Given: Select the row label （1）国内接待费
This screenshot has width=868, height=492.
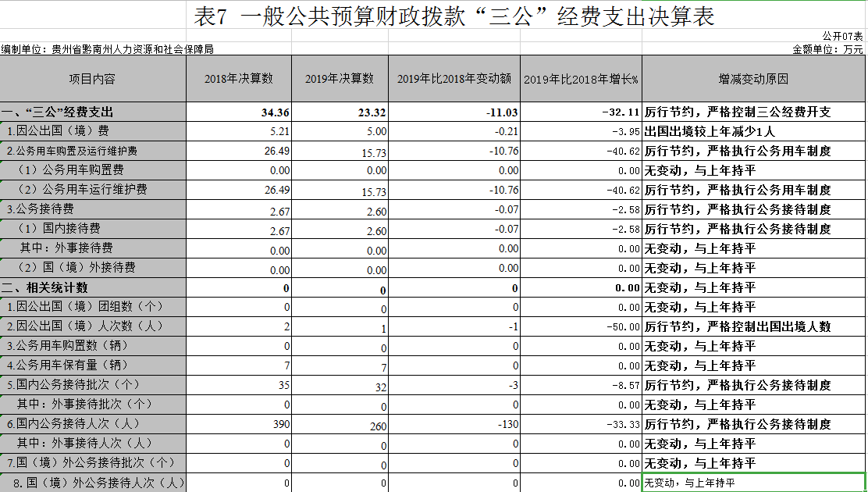Looking at the screenshot, I should coord(92,229).
